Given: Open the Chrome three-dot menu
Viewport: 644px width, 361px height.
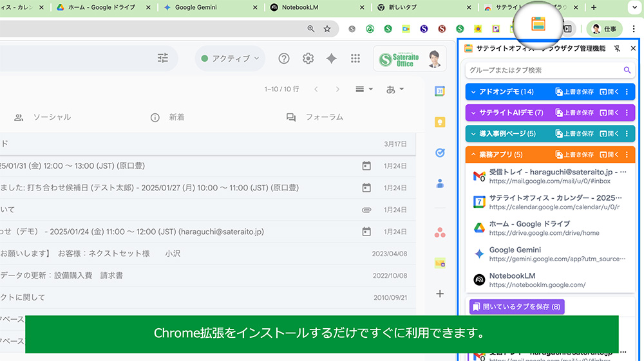Looking at the screenshot, I should 634,29.
